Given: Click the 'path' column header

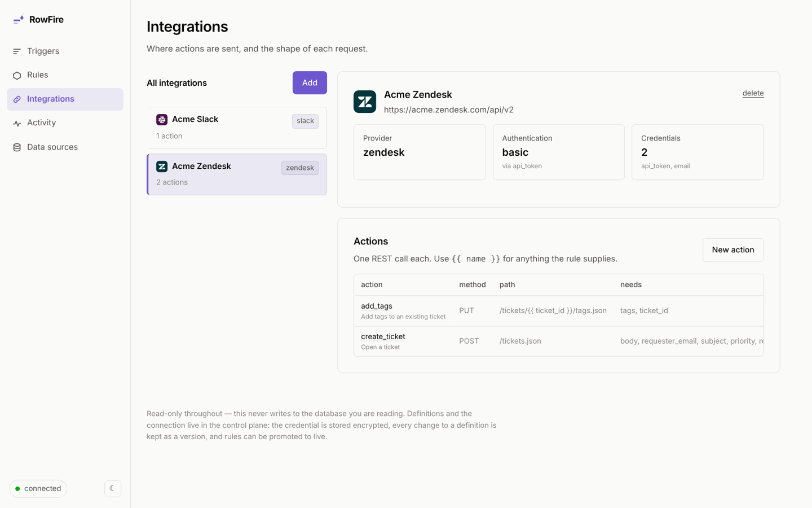Looking at the screenshot, I should pyautogui.click(x=507, y=285).
